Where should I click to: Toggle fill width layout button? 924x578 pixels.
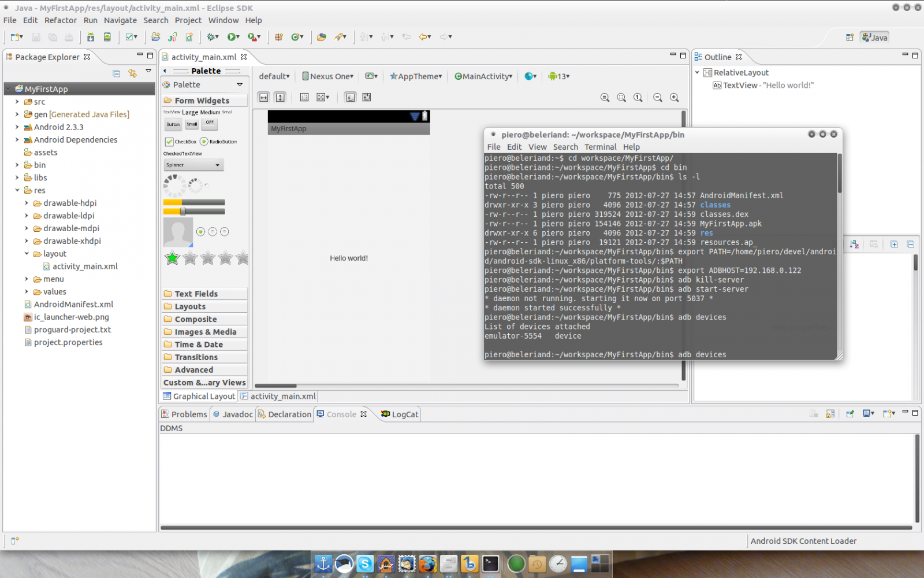(264, 98)
